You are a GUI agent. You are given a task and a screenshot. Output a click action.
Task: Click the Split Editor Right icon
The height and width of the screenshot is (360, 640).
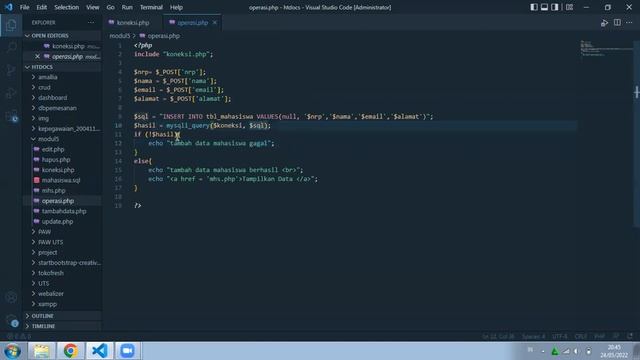coord(617,22)
